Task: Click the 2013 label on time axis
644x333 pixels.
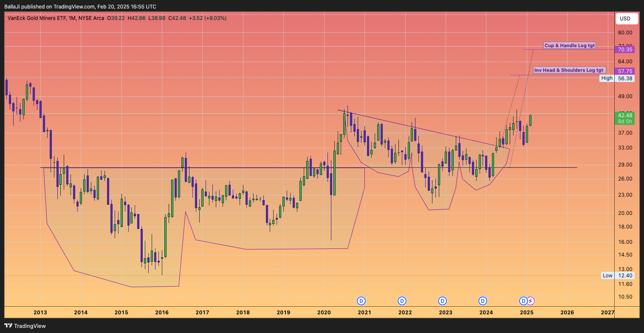Action: coord(40,313)
